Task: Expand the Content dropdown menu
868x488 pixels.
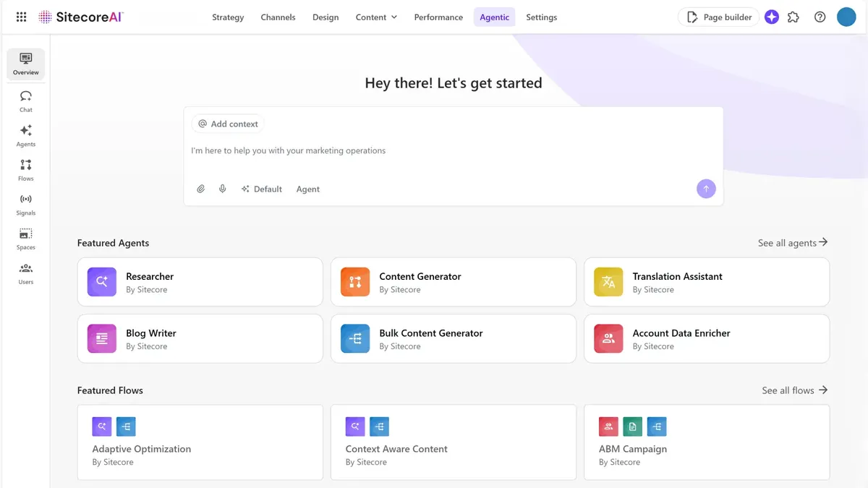Action: (376, 17)
